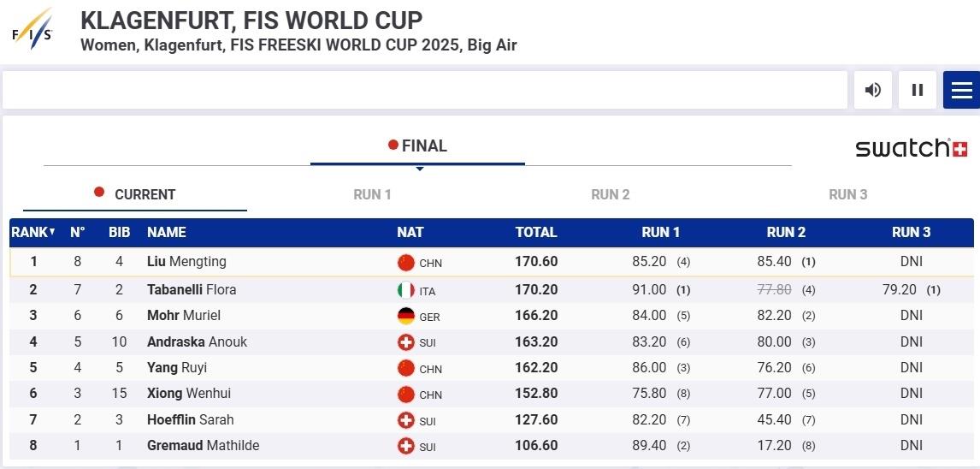This screenshot has height=469, width=980.
Task: Expand the FINAL phase selector
Action: click(x=418, y=146)
